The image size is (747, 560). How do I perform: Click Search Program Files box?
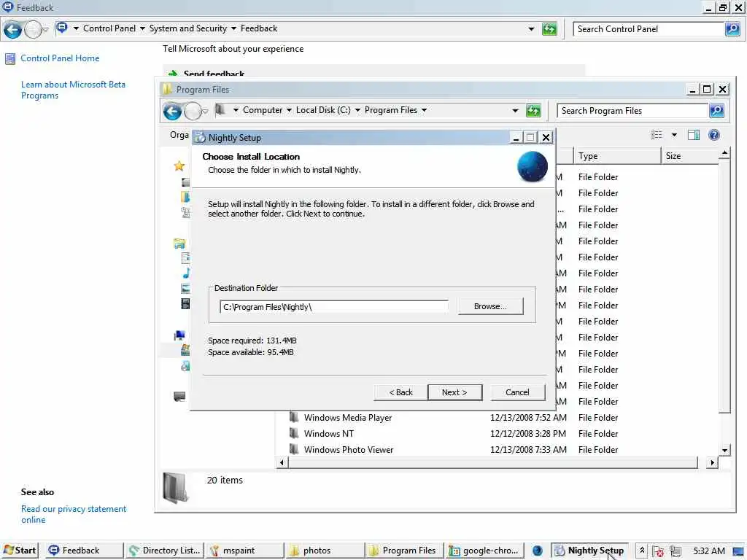point(632,111)
